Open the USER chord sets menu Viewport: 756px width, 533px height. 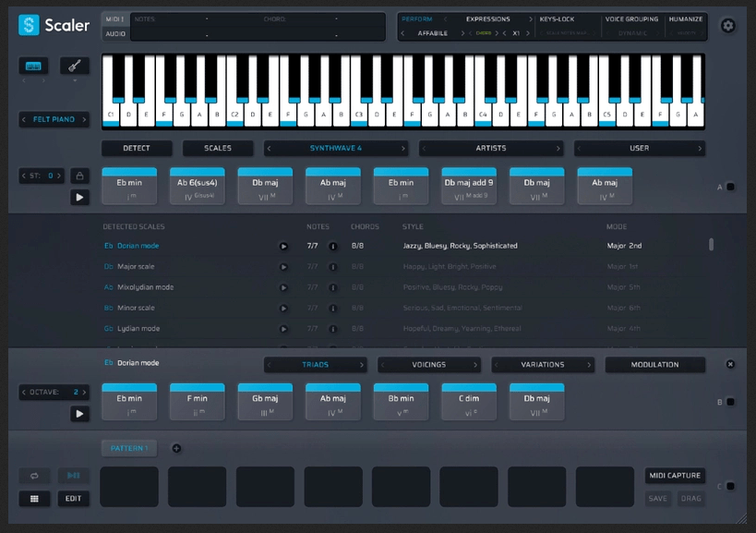(640, 148)
